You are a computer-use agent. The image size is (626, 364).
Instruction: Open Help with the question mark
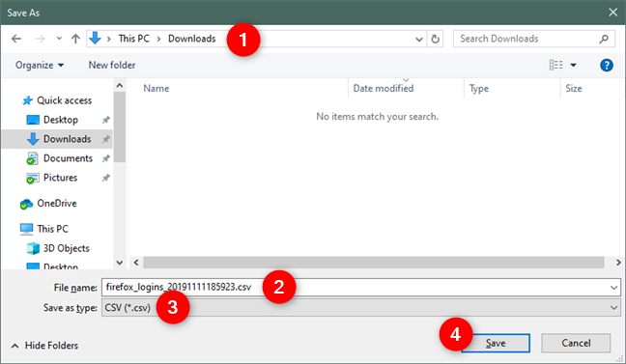click(607, 65)
